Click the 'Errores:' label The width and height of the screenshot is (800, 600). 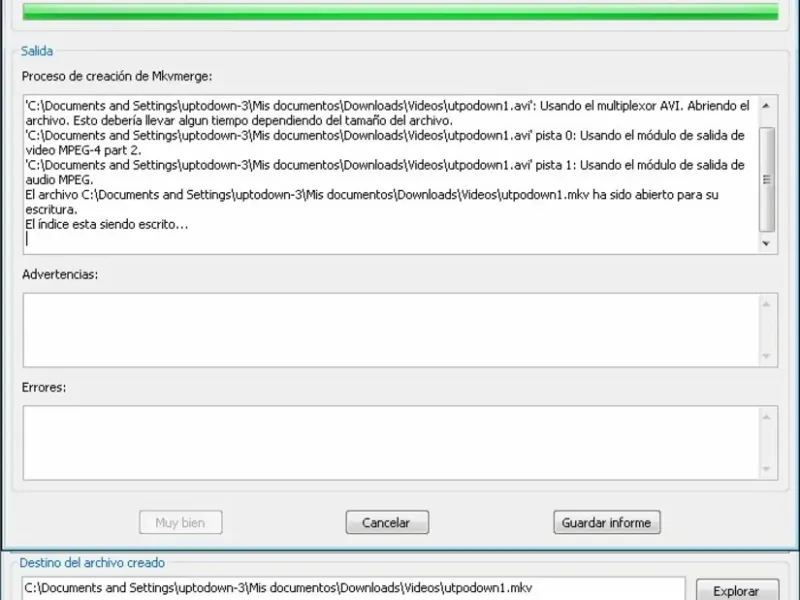point(44,387)
